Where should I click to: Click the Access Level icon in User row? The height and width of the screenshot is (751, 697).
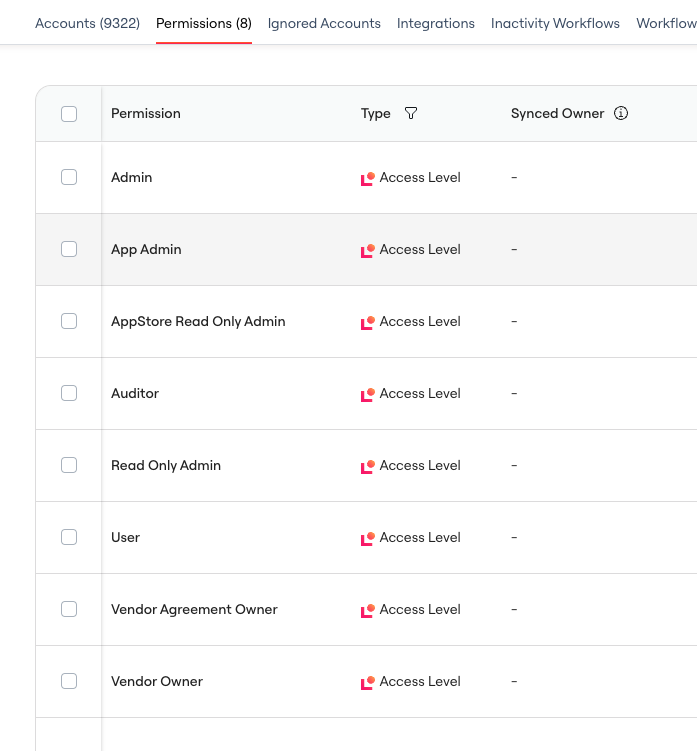pos(367,538)
